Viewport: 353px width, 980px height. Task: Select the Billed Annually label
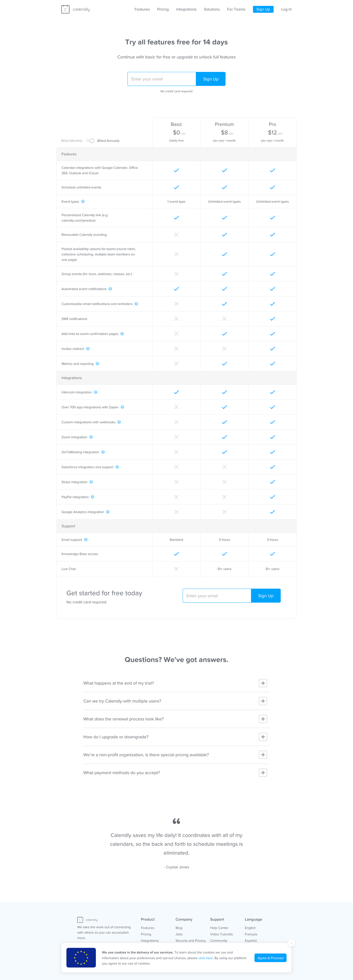click(108, 141)
